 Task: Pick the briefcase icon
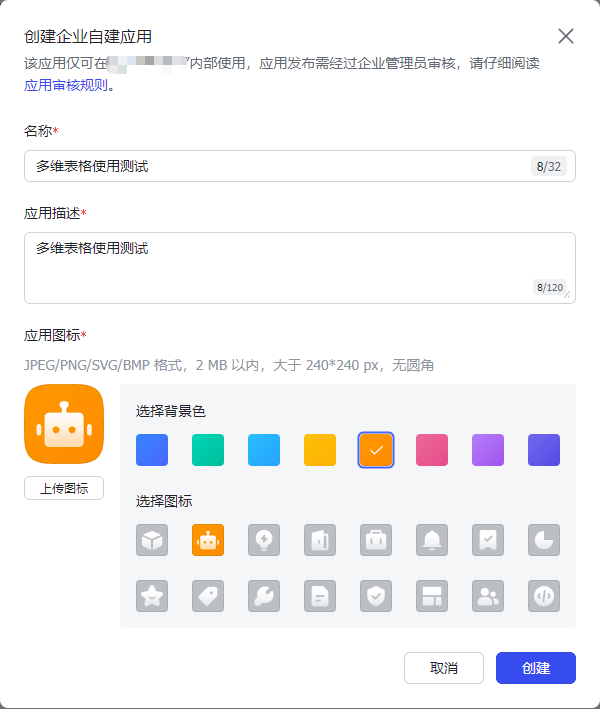click(x=376, y=540)
